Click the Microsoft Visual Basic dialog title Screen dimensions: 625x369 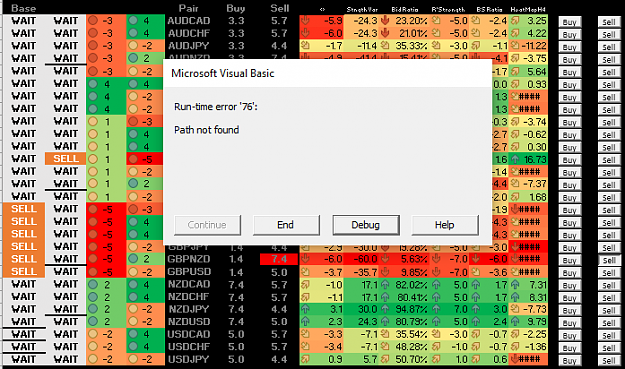coord(223,73)
